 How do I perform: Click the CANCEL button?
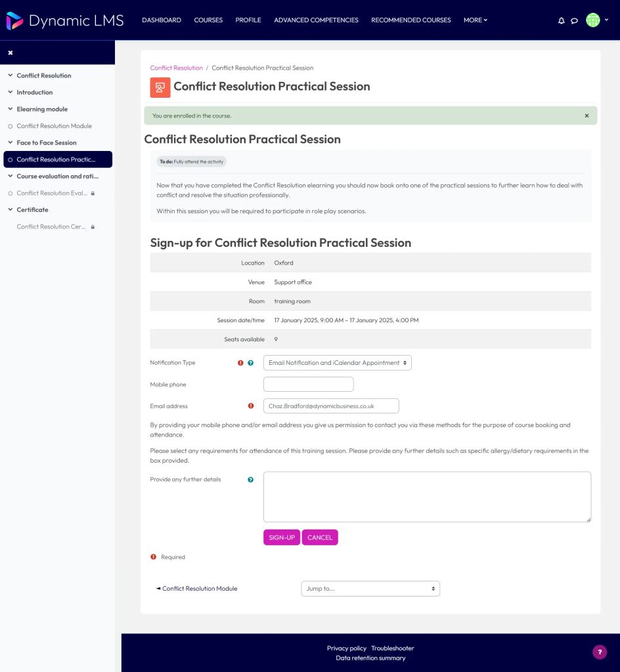(320, 537)
